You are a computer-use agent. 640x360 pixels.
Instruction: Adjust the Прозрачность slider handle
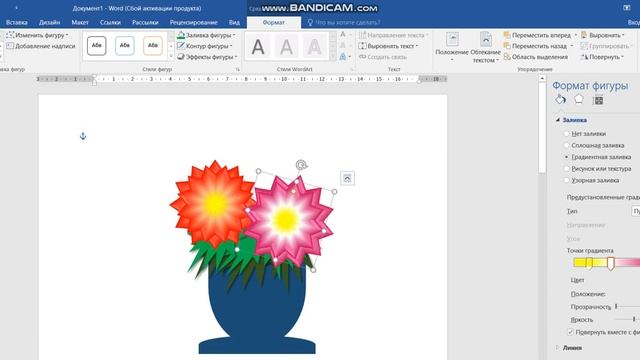[x=616, y=306]
